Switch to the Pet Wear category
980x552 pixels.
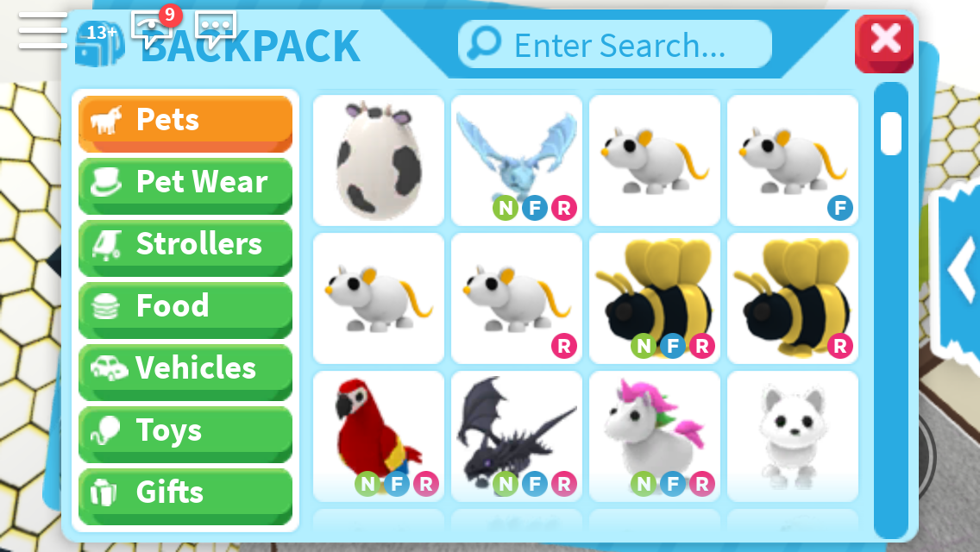(185, 185)
